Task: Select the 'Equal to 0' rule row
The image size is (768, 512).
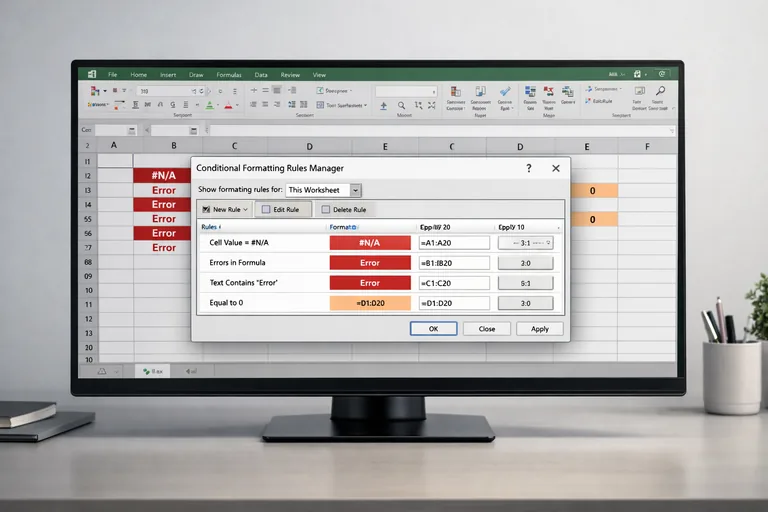Action: [x=381, y=303]
